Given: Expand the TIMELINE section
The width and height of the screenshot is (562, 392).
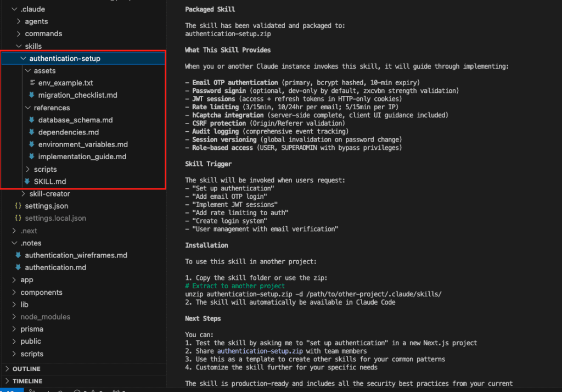Looking at the screenshot, I should coord(7,382).
